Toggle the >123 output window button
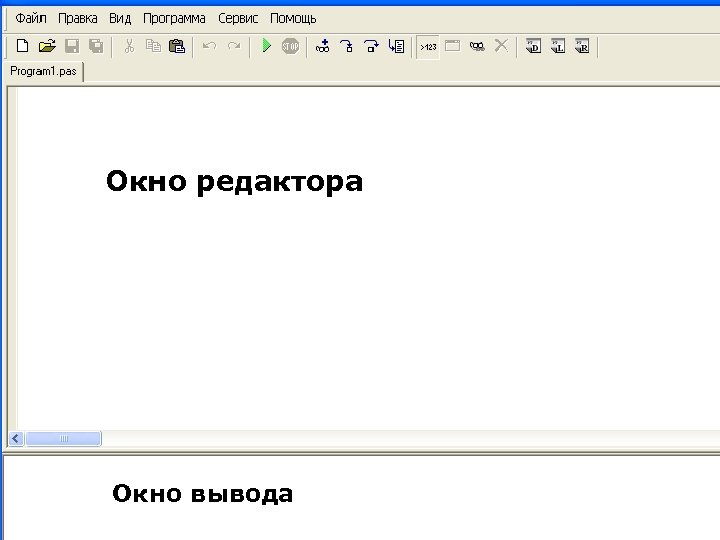The image size is (720, 540). [x=428, y=47]
